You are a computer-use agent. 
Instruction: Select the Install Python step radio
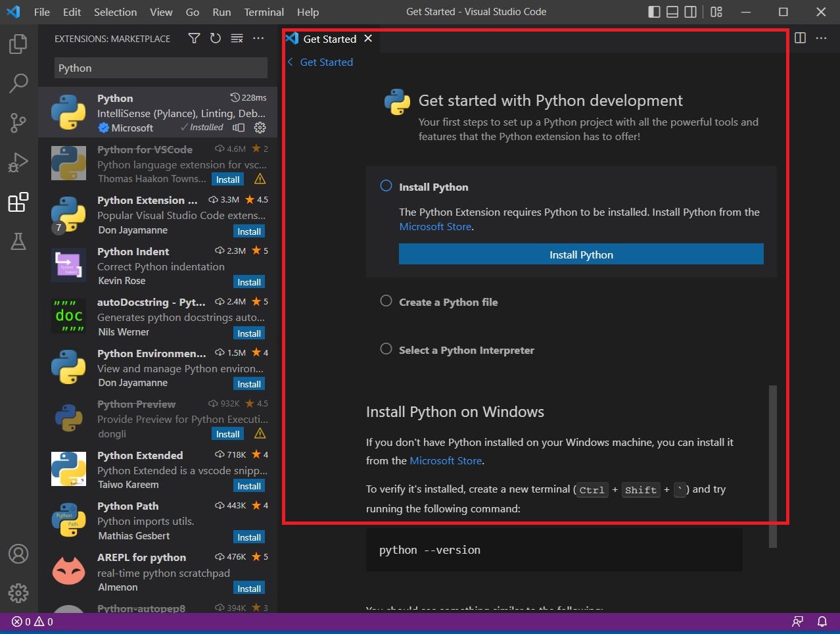click(x=386, y=186)
